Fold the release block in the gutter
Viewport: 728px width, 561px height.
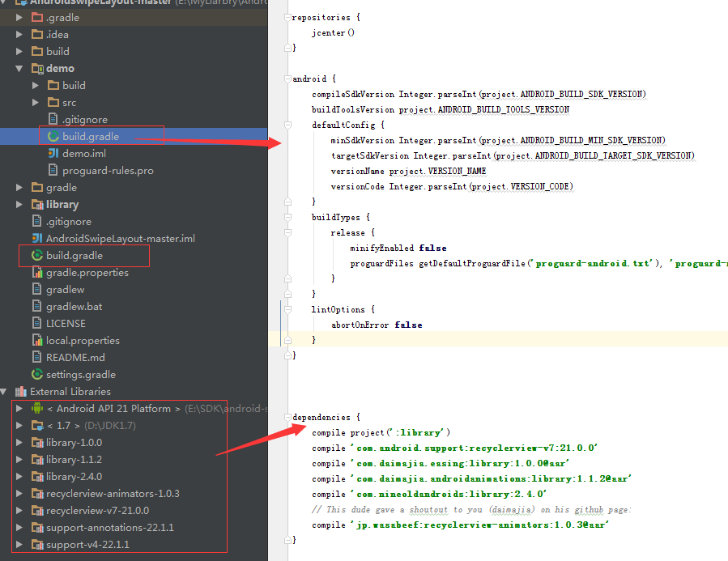[x=287, y=232]
